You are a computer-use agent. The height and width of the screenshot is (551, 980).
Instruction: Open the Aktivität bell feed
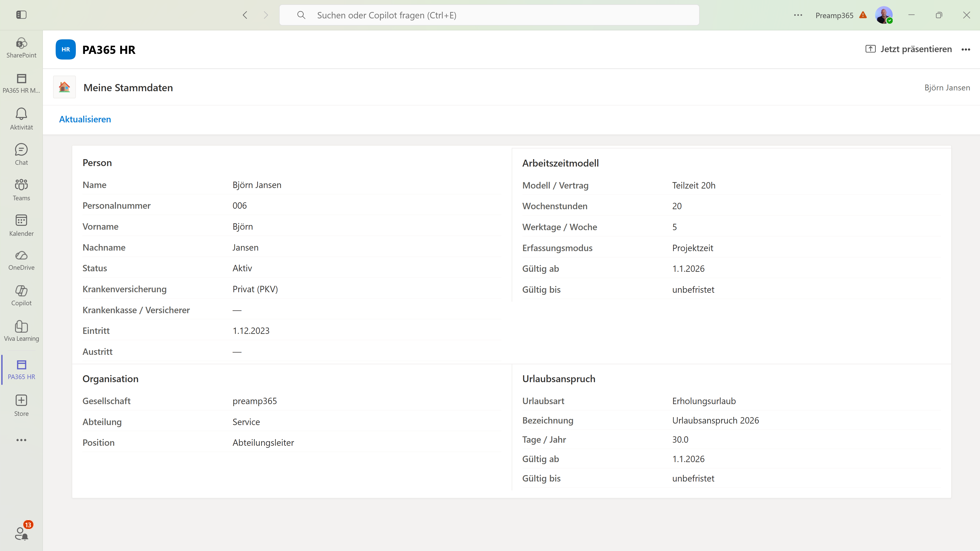tap(21, 119)
